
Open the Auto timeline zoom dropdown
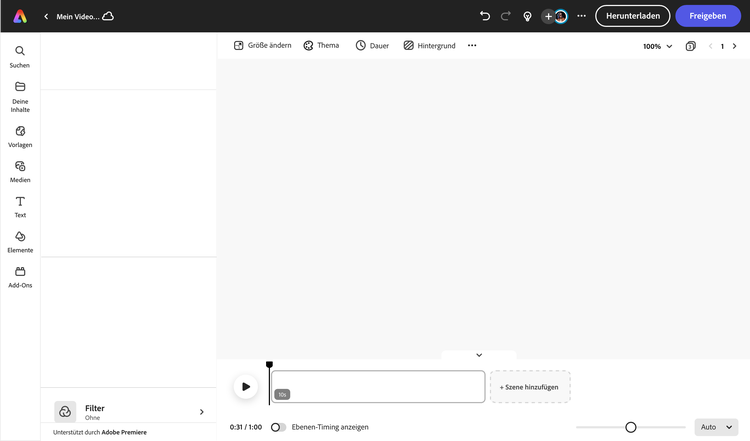[716, 427]
